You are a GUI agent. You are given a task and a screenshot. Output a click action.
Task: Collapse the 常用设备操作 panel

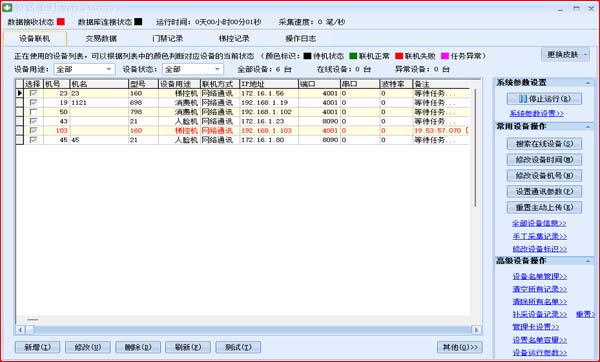(588, 126)
